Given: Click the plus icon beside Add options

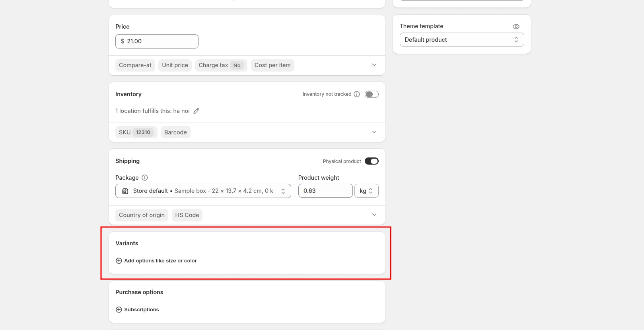Looking at the screenshot, I should pyautogui.click(x=119, y=261).
